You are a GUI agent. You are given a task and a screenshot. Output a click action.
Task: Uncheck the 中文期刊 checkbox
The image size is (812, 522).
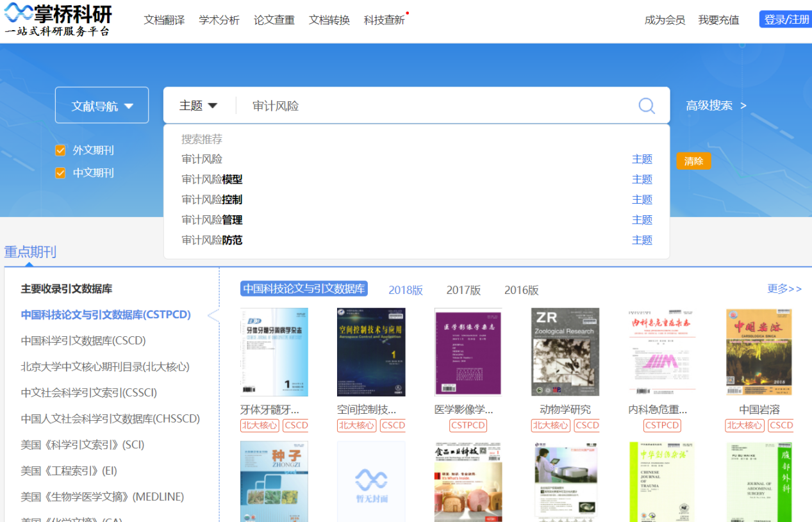[60, 173]
